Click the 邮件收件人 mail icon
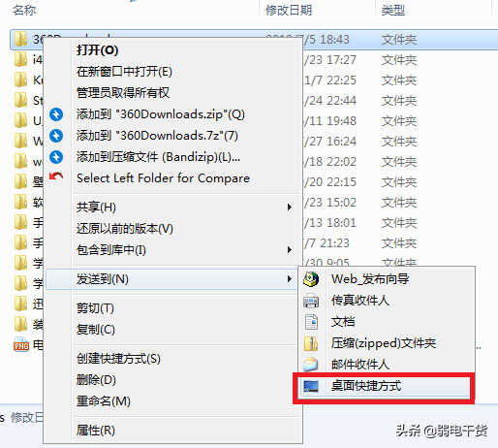The height and width of the screenshot is (448, 498). pyautogui.click(x=311, y=365)
